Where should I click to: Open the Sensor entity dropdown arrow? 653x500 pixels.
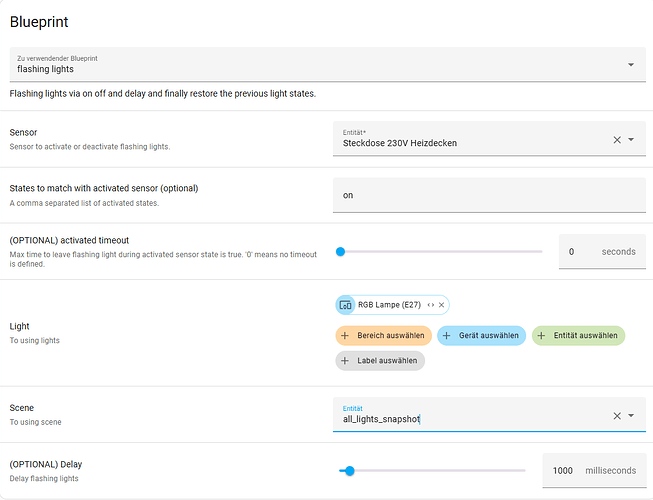[631, 140]
